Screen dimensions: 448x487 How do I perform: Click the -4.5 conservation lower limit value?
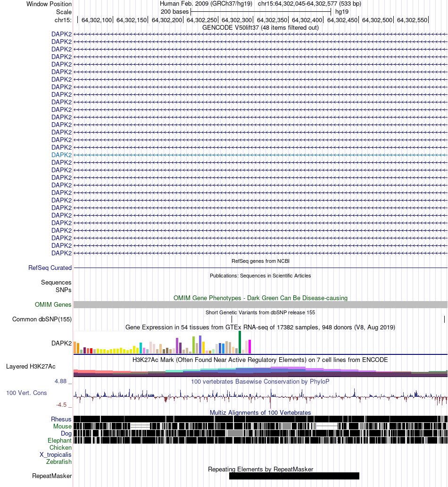[61, 405]
